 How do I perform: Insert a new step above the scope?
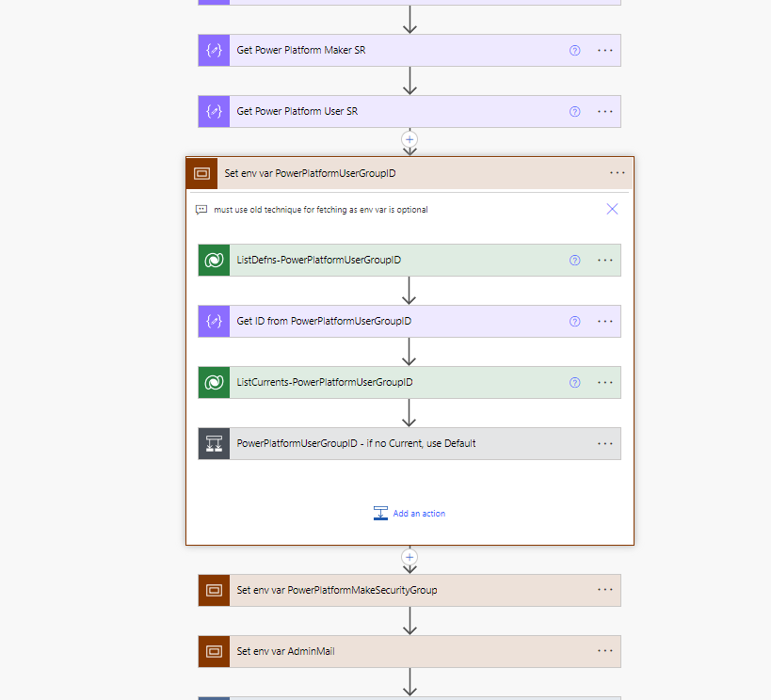tap(410, 138)
